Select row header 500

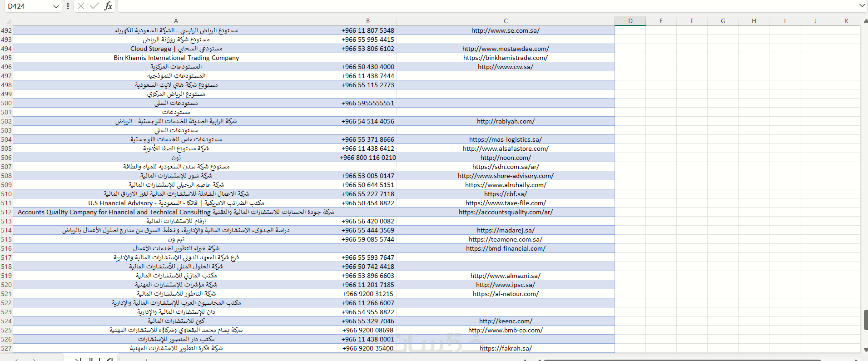click(6, 103)
